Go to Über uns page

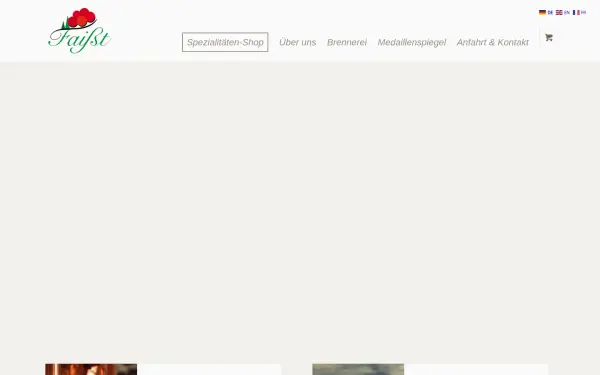[x=297, y=42]
